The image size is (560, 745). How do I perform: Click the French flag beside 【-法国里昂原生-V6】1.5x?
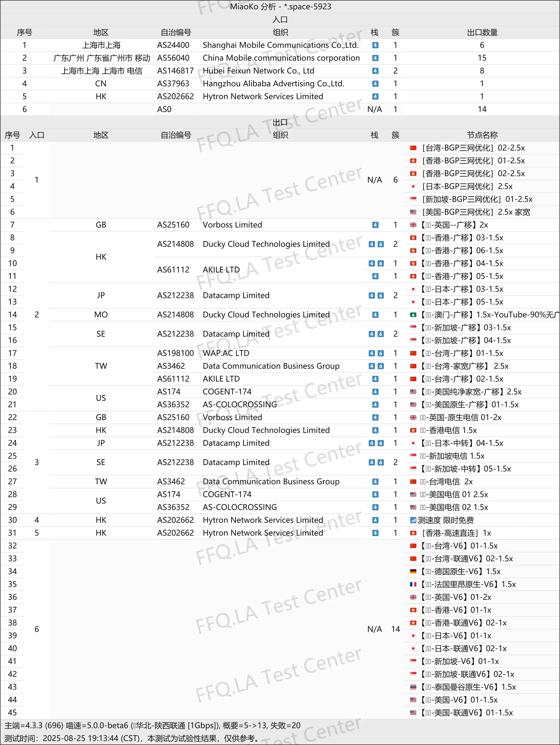413,584
